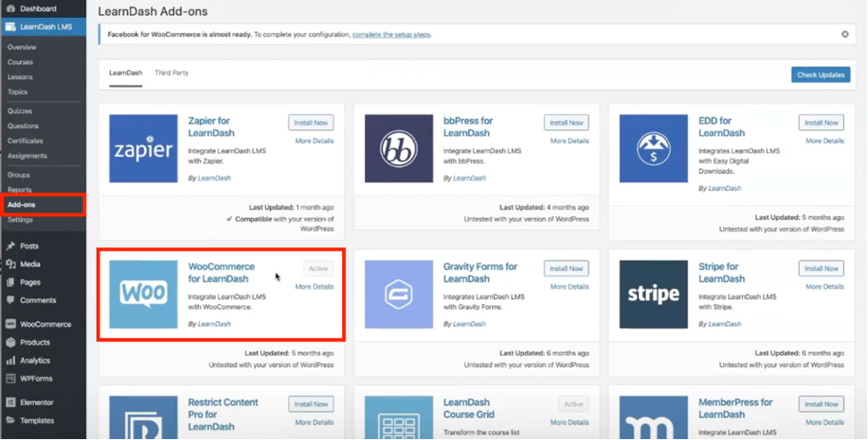Click the Posts pin icon
868x440 pixels.
11,246
